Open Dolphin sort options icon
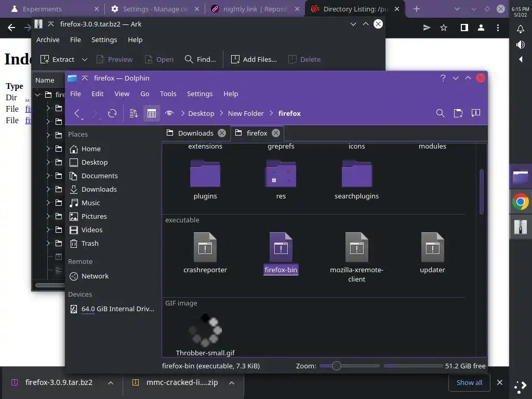 (134, 113)
